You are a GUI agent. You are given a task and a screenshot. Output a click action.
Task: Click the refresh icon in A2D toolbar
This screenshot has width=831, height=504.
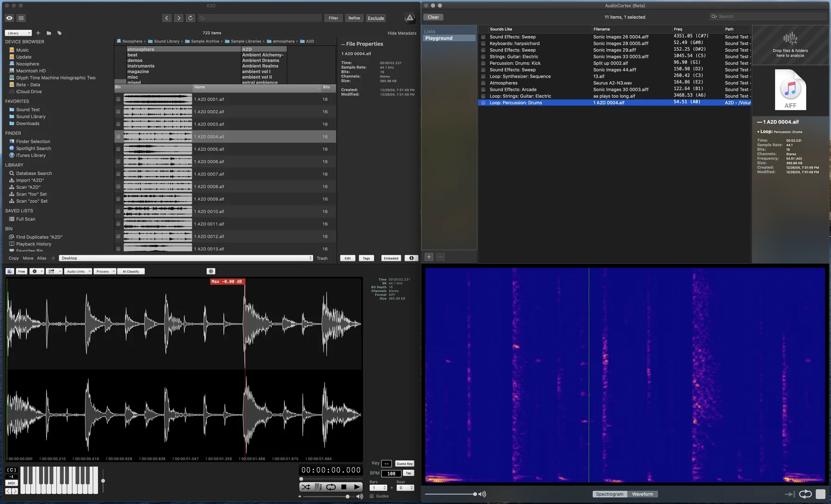(x=190, y=18)
